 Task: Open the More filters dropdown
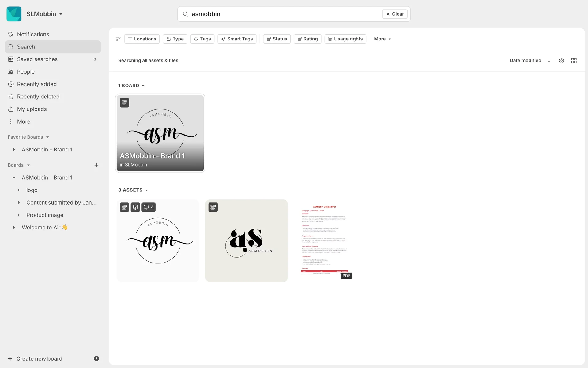(x=382, y=39)
